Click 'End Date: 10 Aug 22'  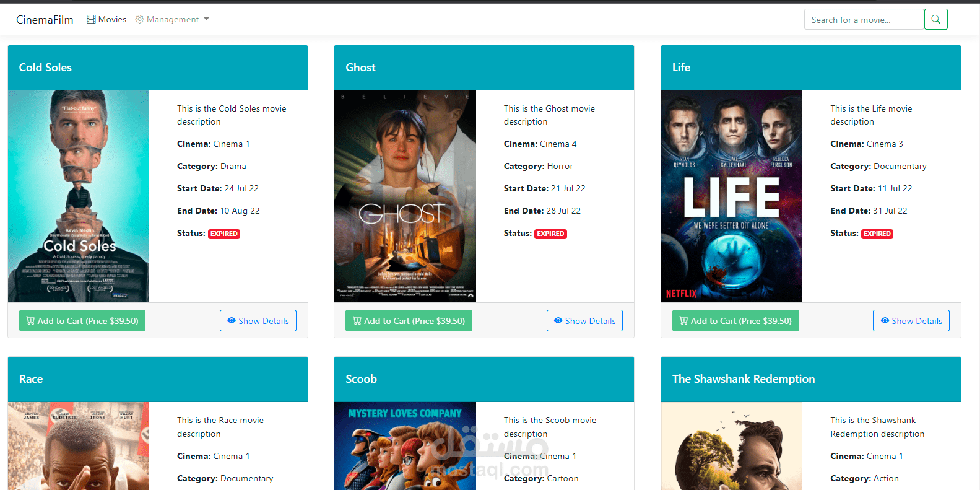219,211
